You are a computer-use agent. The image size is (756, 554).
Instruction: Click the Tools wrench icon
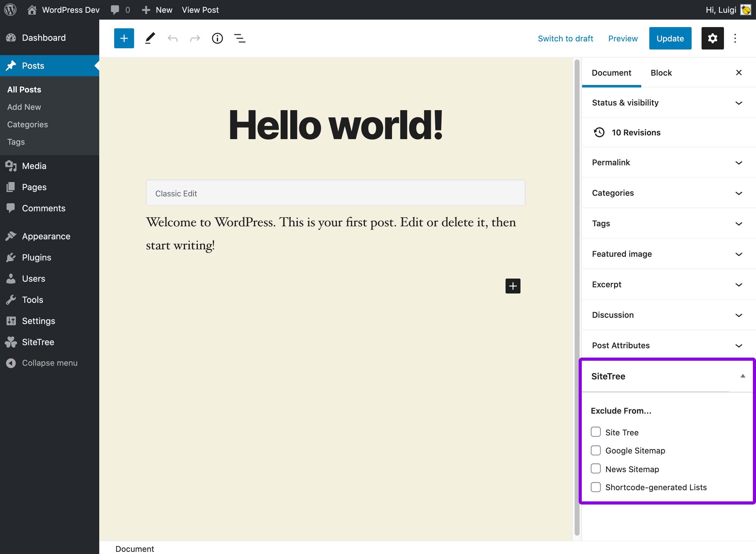pos(11,299)
